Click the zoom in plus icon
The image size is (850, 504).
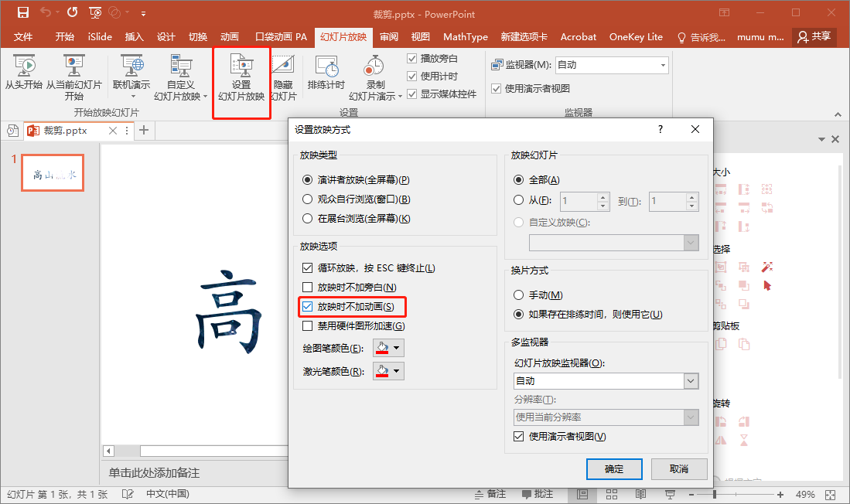click(x=780, y=494)
